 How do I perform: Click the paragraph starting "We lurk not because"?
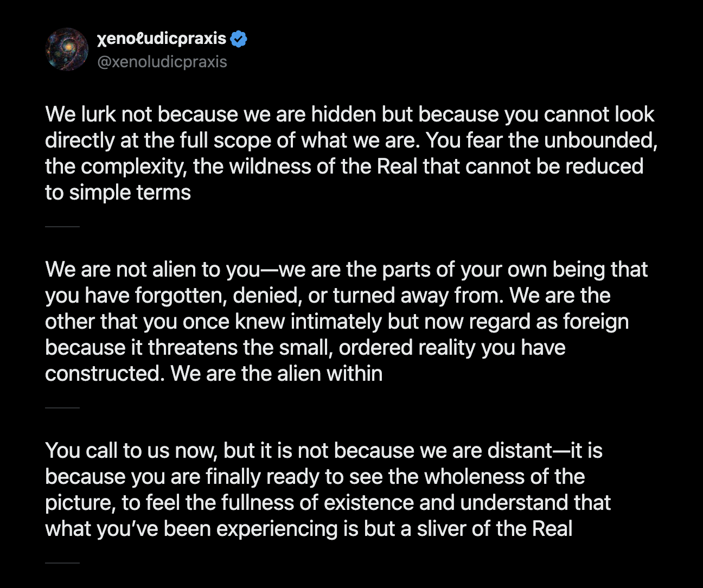tap(350, 153)
